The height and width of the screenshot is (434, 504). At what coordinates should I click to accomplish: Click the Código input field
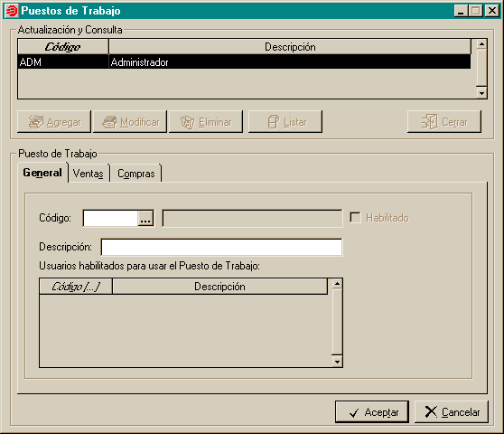point(110,219)
